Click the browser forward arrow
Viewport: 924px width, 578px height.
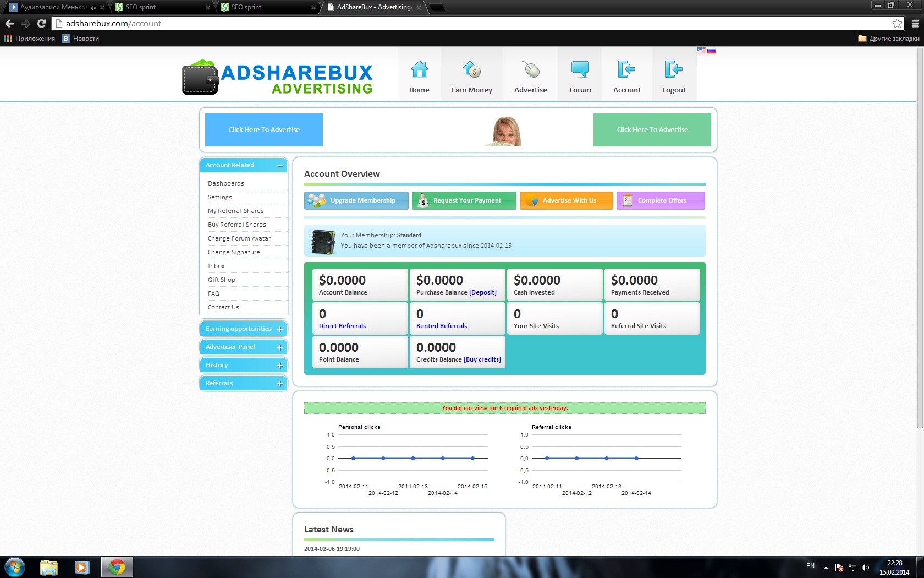pos(25,24)
